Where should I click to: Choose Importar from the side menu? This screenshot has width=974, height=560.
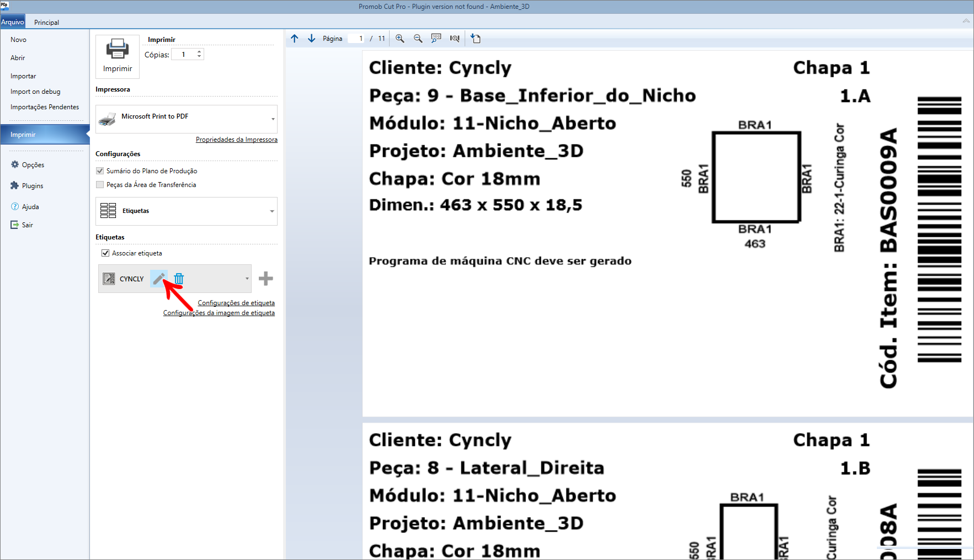[23, 76]
